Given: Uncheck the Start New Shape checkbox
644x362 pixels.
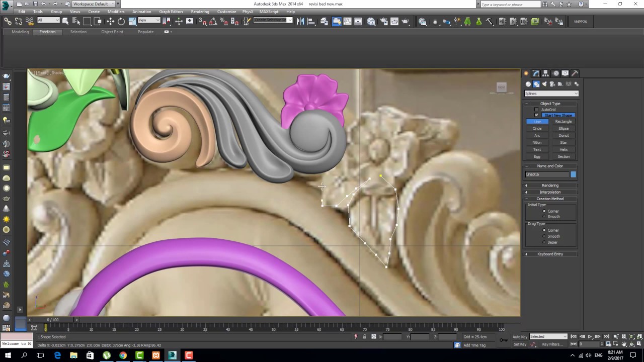Looking at the screenshot, I should (x=536, y=115).
